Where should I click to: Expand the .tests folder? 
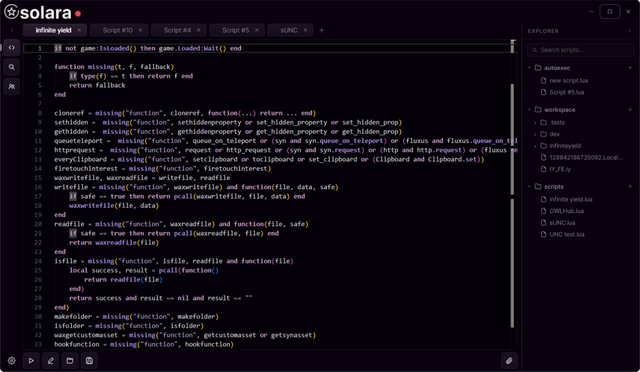coord(535,123)
